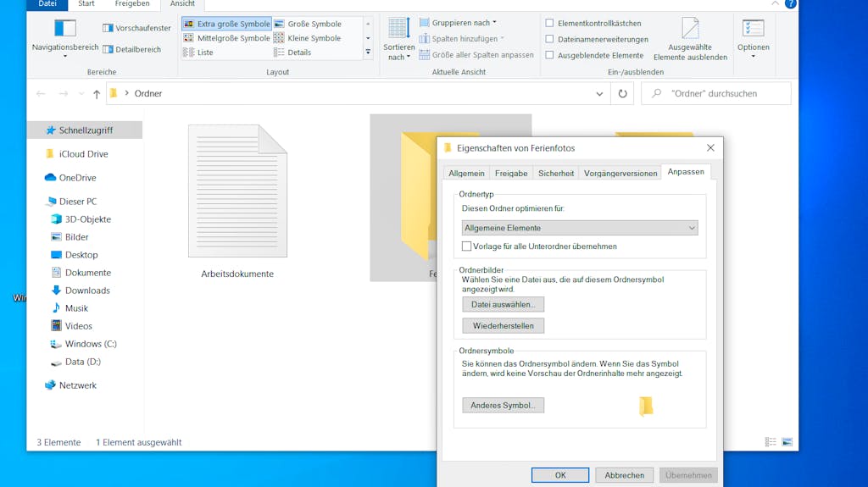
Task: Open the Datei ribbon tab
Action: pyautogui.click(x=47, y=4)
